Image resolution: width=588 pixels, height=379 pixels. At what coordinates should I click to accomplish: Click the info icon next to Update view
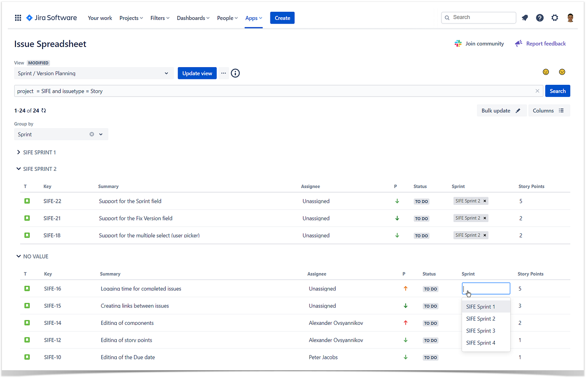pos(236,73)
